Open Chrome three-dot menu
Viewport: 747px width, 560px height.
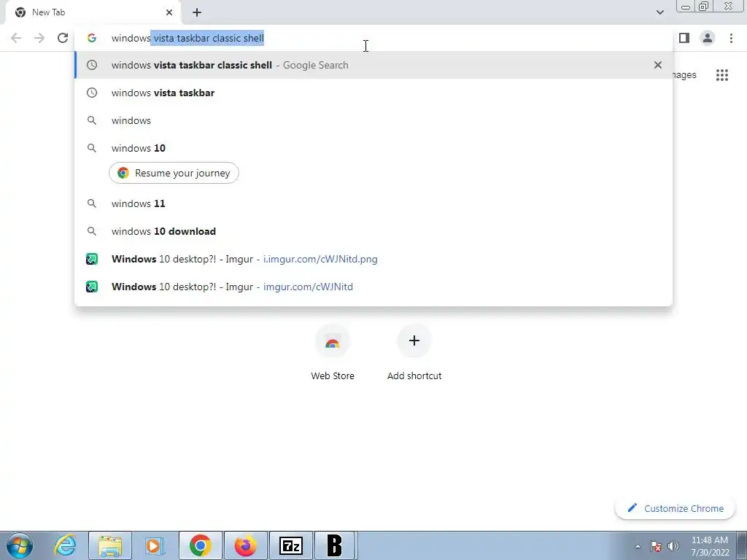tap(731, 38)
